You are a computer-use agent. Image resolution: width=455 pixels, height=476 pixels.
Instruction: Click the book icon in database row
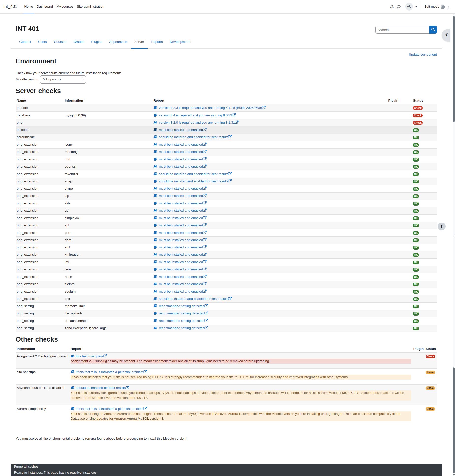tap(155, 115)
